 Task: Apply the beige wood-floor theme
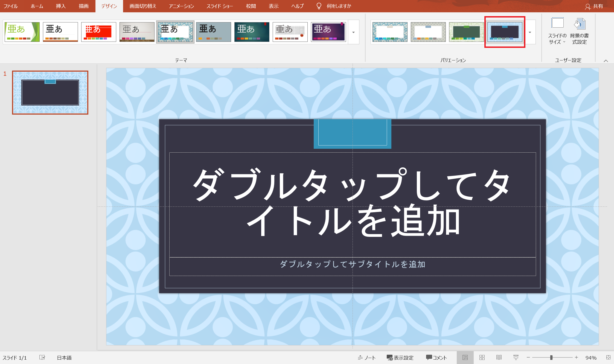[x=137, y=32]
